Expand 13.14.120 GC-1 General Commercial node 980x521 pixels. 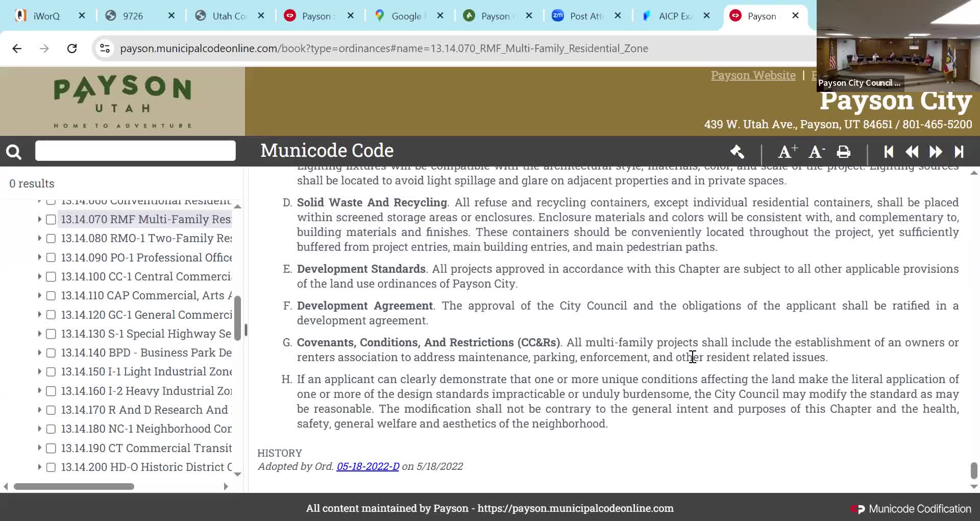pyautogui.click(x=39, y=315)
